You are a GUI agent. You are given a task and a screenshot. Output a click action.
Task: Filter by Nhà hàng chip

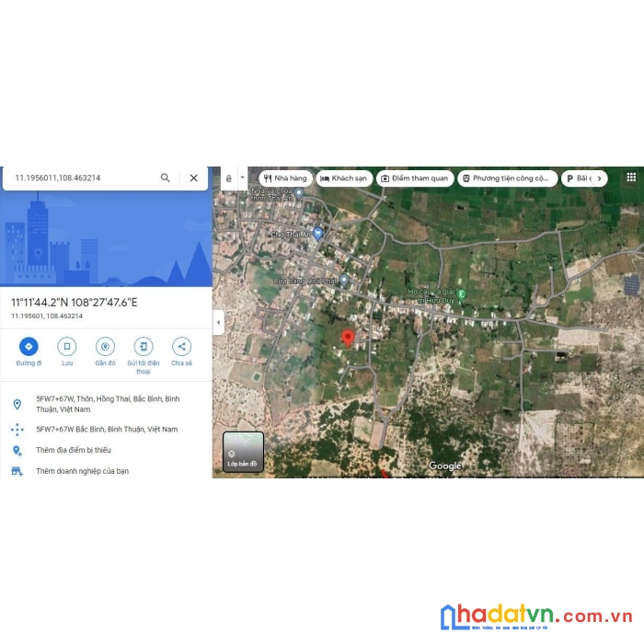(286, 178)
